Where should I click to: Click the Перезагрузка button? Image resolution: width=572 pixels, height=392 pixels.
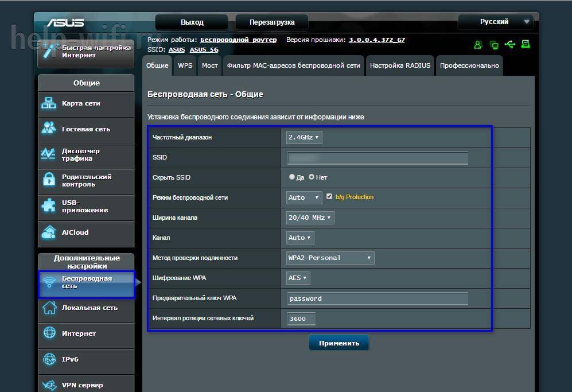tap(272, 22)
